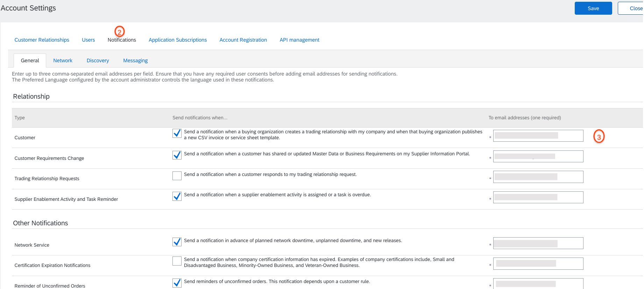Select the Notifications tab
Screen dimensions: 644x289
pyautogui.click(x=122, y=40)
